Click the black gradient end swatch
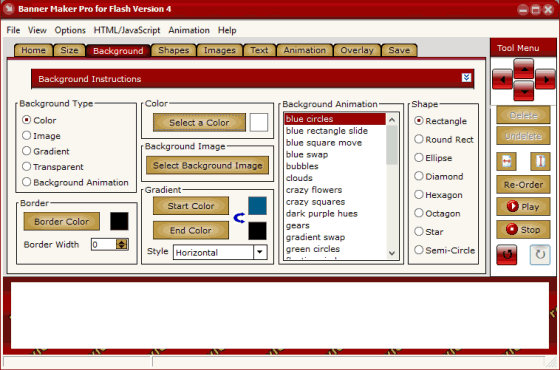Viewport: 560px width, 370px height. (257, 231)
